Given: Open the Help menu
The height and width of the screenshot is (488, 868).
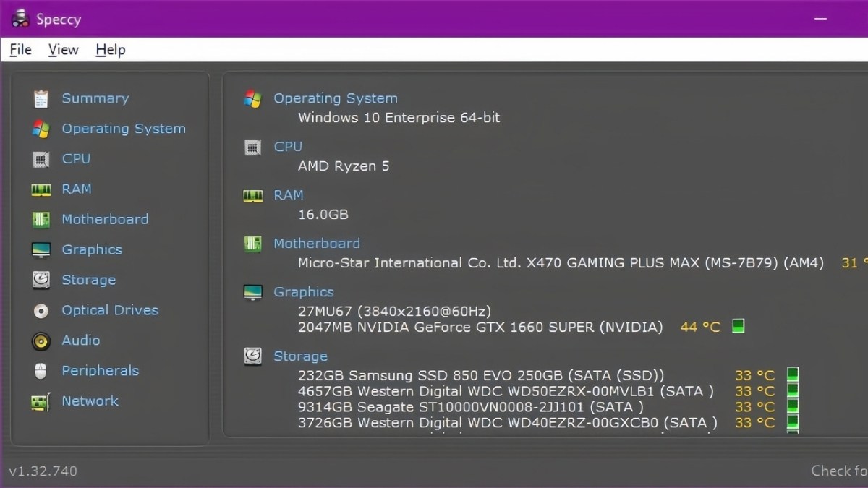Looking at the screenshot, I should (x=110, y=50).
